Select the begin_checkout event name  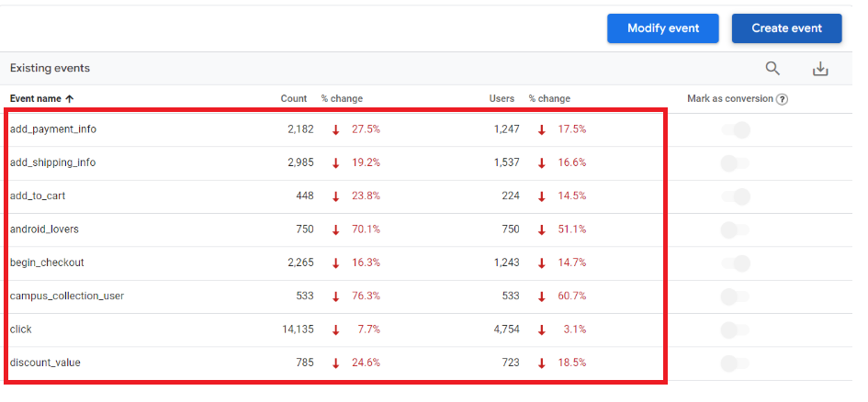[47, 262]
